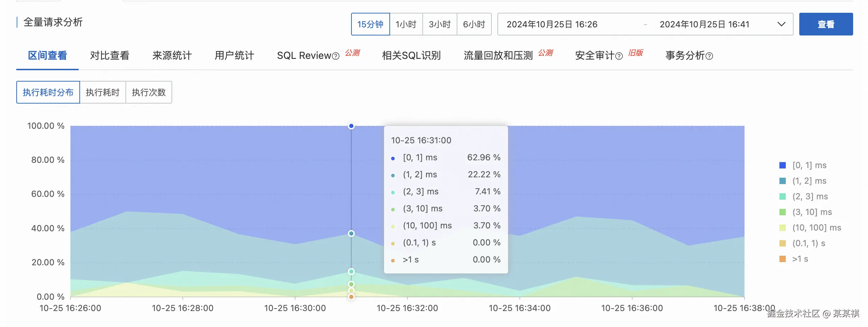The image size is (868, 327).
Task: Click help icon beside 事务分析
Action: pyautogui.click(x=709, y=56)
